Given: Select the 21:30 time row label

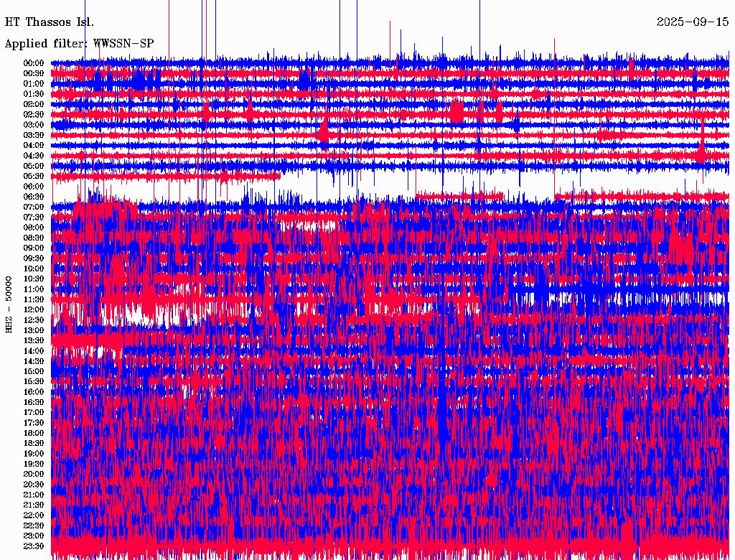Looking at the screenshot, I should (x=34, y=505).
